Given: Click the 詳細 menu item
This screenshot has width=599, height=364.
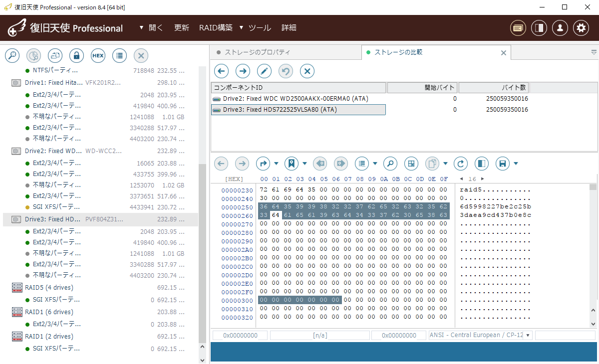Looking at the screenshot, I should (289, 28).
